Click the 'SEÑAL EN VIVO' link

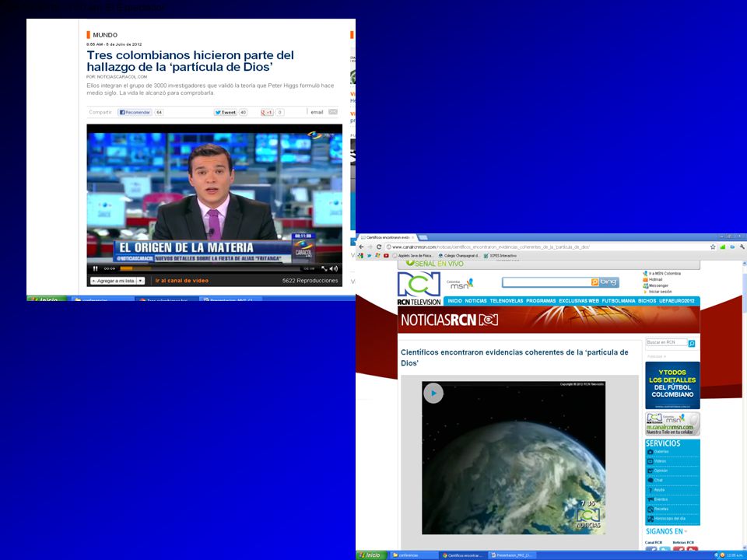click(435, 264)
